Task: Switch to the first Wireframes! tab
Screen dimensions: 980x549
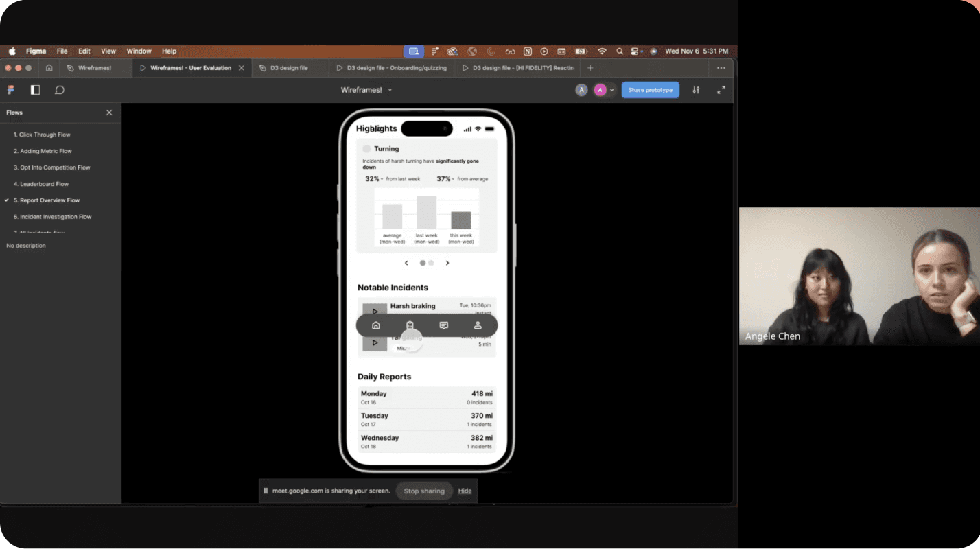Action: (x=95, y=68)
